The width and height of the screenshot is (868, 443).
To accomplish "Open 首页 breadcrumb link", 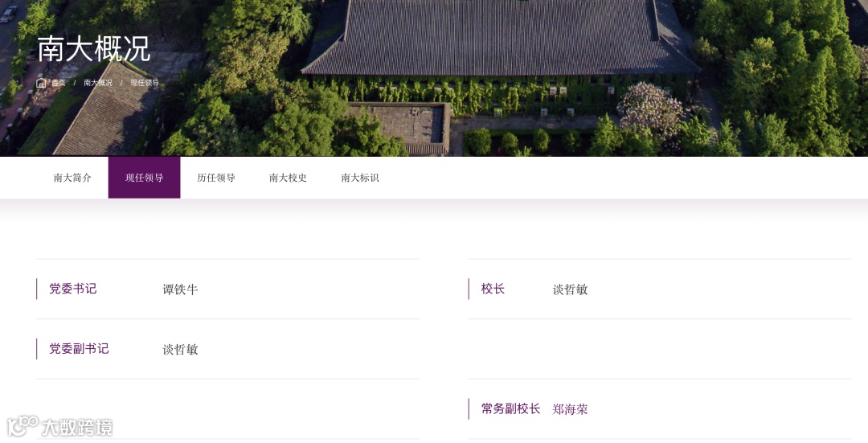I will 58,83.
